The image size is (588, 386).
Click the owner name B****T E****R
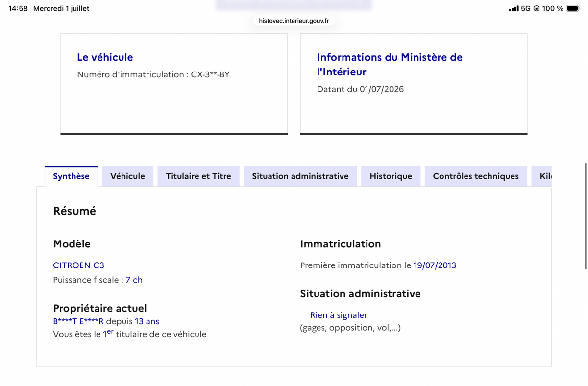78,321
